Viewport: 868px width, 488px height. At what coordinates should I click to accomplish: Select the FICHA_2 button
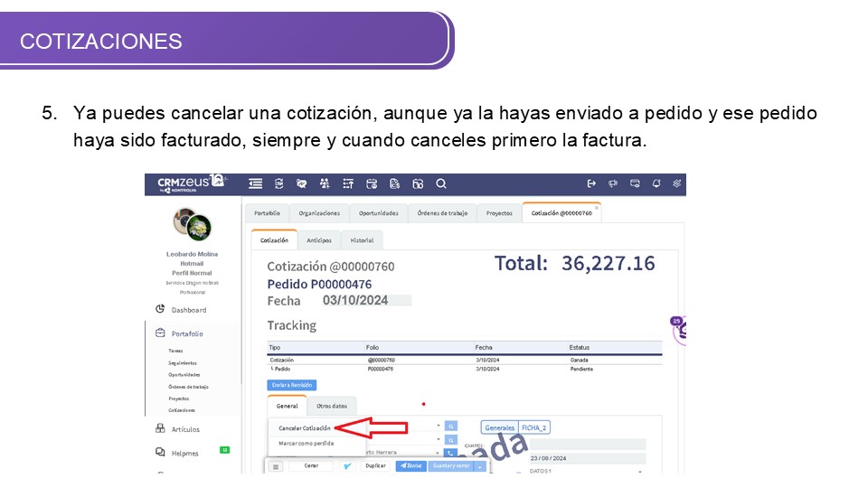click(x=534, y=427)
